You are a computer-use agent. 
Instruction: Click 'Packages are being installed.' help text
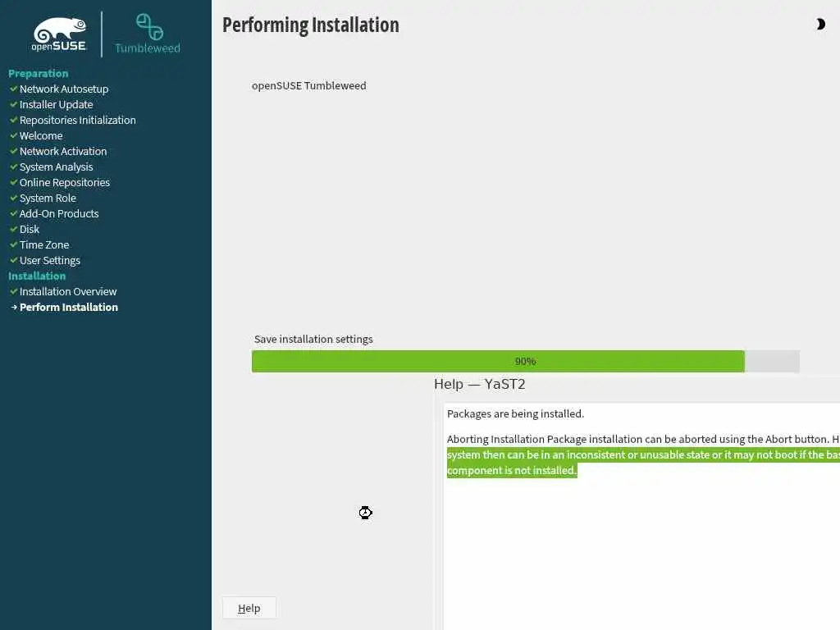(x=515, y=413)
